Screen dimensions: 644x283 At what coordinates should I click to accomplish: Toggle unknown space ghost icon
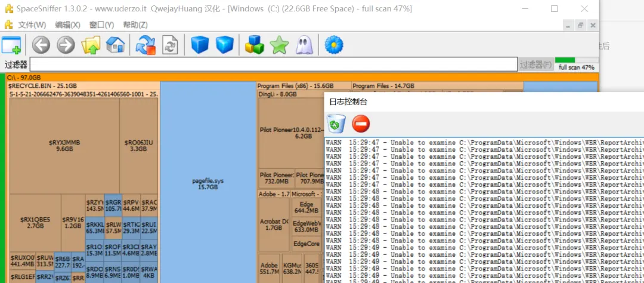(x=304, y=45)
